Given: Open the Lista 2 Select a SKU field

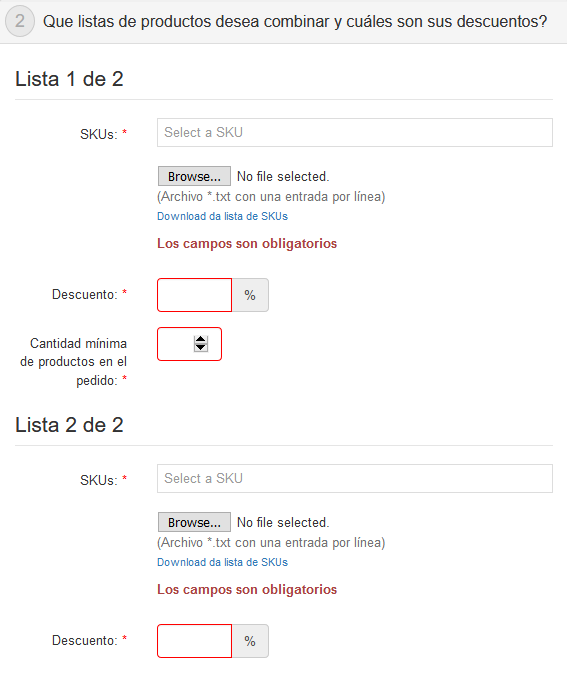Looking at the screenshot, I should [x=354, y=478].
